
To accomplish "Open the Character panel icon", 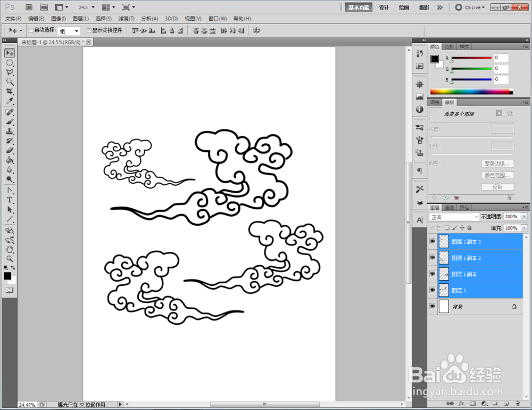I will point(420,220).
